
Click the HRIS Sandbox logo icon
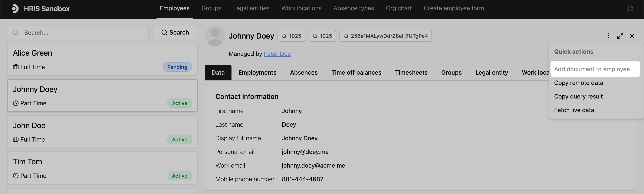click(x=15, y=9)
